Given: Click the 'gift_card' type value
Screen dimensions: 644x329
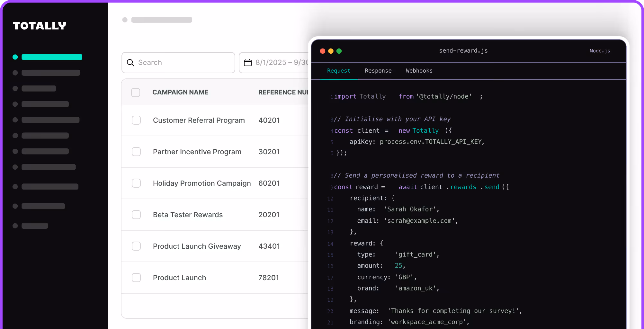Looking at the screenshot, I should coord(416,254).
